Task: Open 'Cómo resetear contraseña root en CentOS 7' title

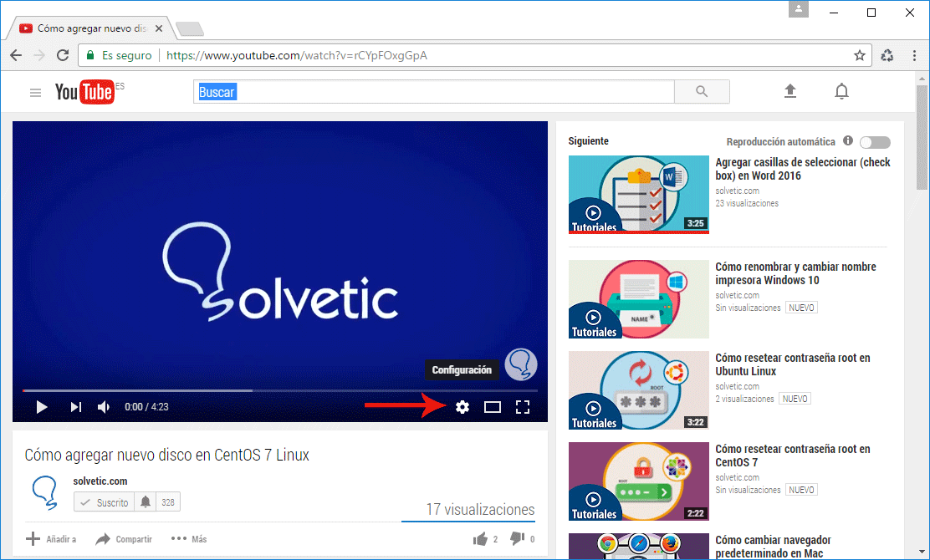Action: [x=792, y=456]
